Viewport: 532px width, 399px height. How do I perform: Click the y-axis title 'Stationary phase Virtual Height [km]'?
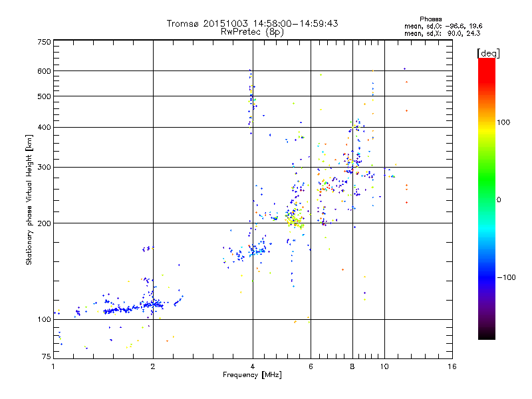pos(29,199)
